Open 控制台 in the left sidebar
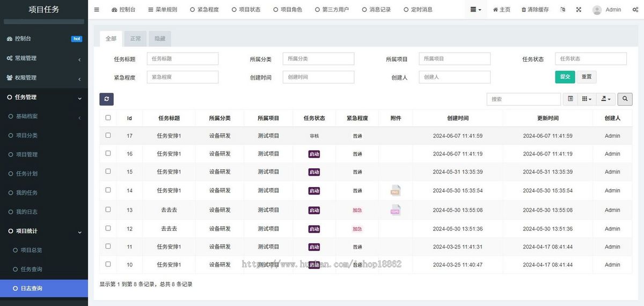The height and width of the screenshot is (306, 644). tap(44, 39)
